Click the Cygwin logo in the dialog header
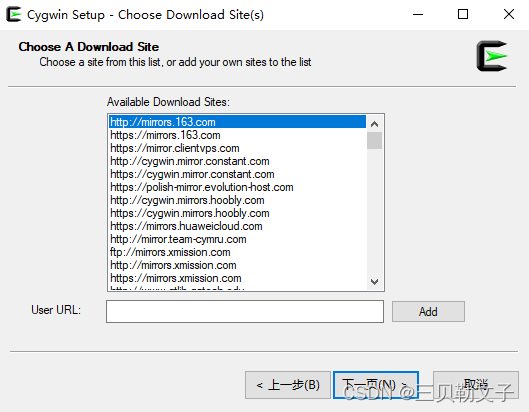This screenshot has width=529, height=412. (492, 56)
